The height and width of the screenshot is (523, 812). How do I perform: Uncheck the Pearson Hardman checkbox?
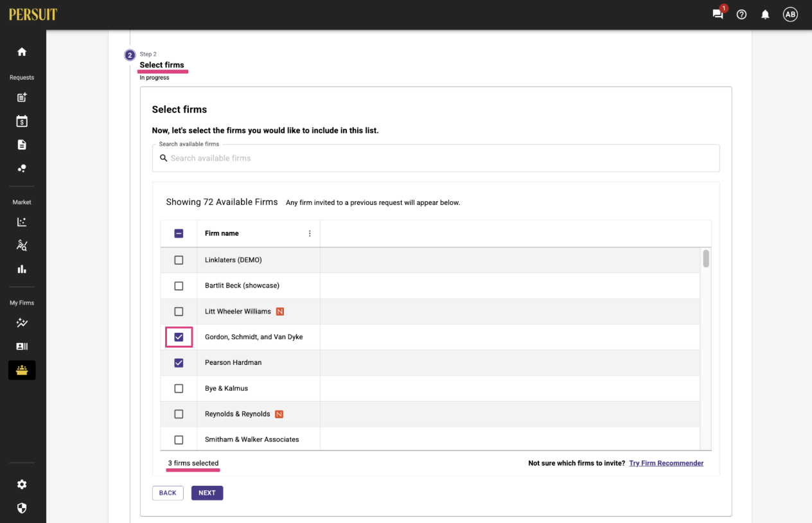(179, 363)
